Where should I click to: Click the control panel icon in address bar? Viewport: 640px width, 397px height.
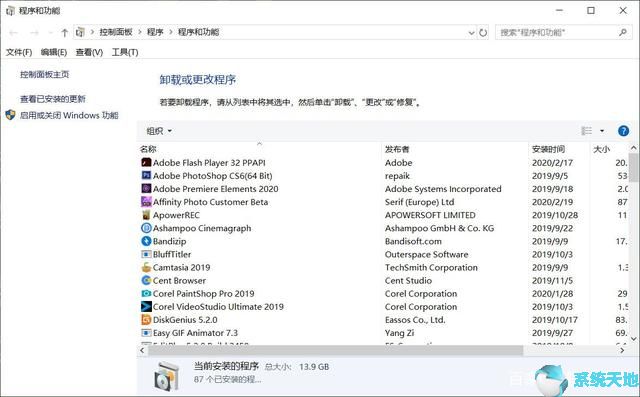[80, 32]
